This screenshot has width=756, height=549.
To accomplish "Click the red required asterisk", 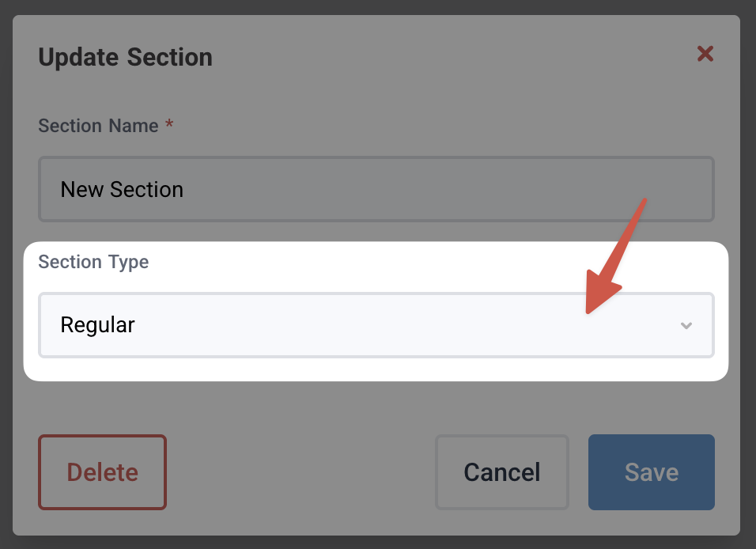I will [x=169, y=125].
